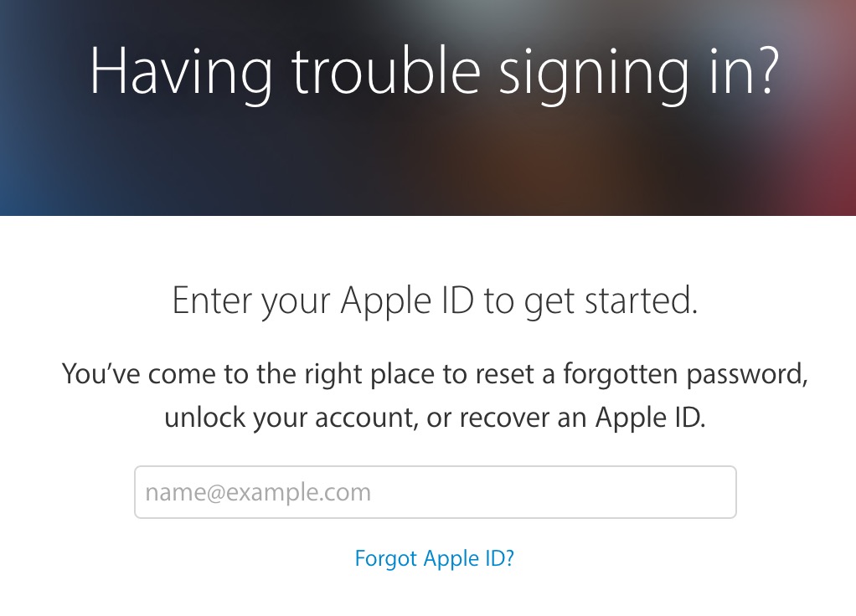Click the 'Having trouble signing in?' heading
Screen dimensions: 856x616
click(435, 72)
